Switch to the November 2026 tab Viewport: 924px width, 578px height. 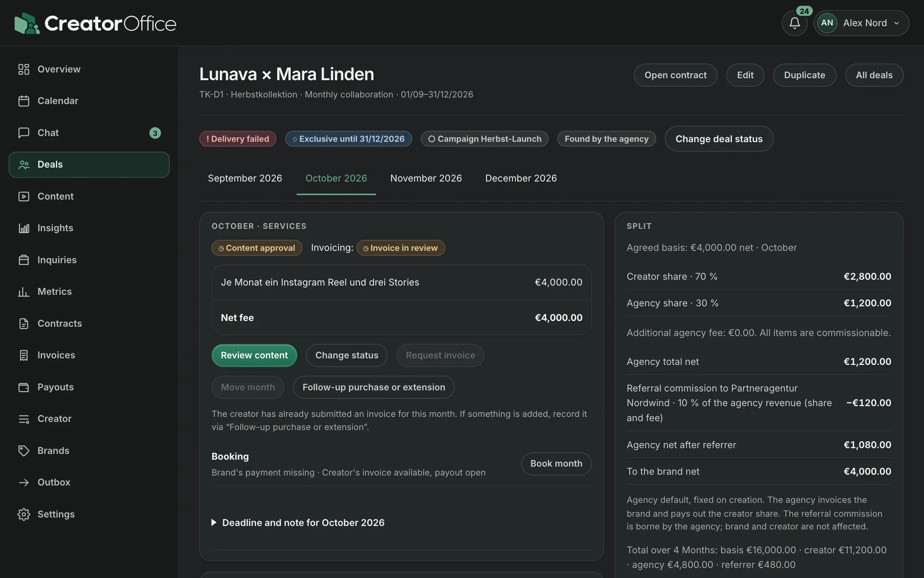click(x=426, y=178)
